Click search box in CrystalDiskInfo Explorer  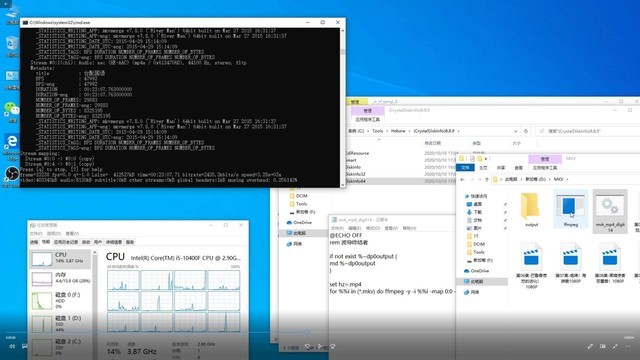[x=588, y=131]
